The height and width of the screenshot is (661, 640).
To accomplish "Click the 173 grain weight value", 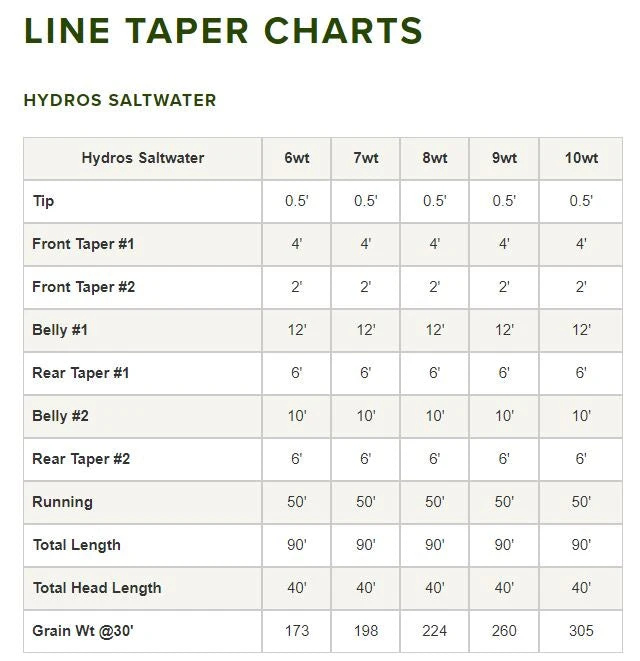I will 297,631.
